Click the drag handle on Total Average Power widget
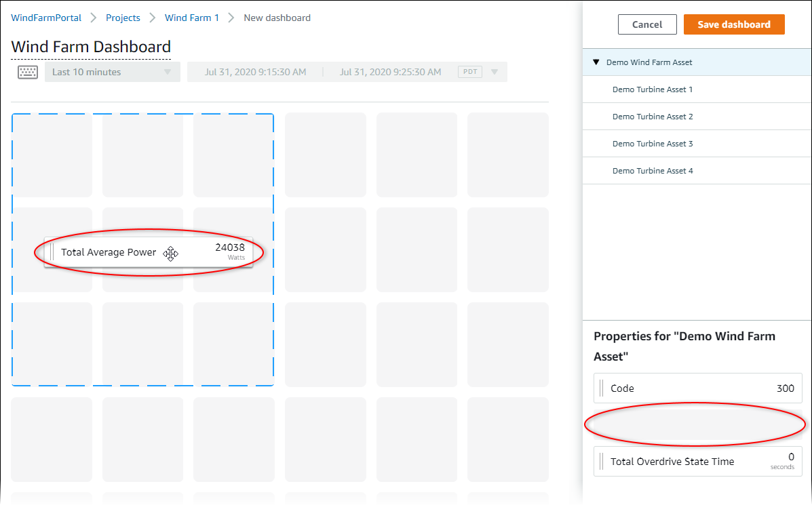The image size is (812, 505). (54, 251)
